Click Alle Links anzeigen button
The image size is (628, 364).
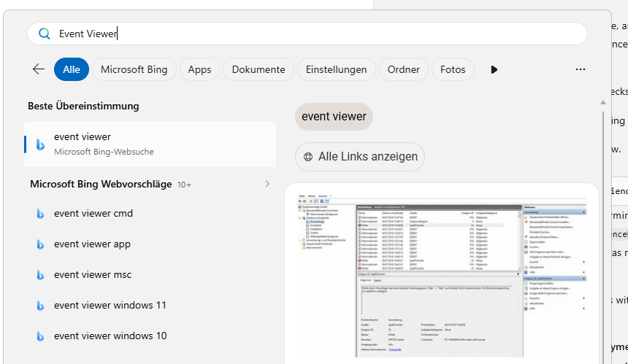pyautogui.click(x=360, y=157)
